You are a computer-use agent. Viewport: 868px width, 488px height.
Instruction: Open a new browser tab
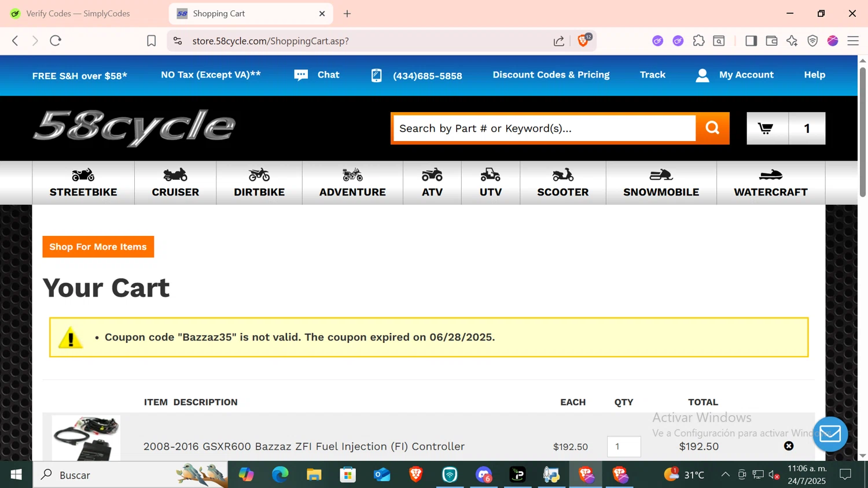pos(347,13)
